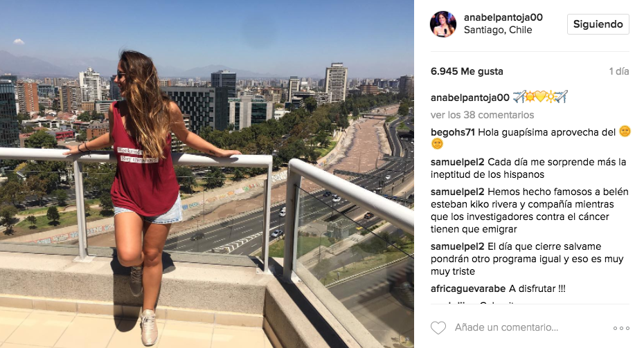The width and height of the screenshot is (644, 348).
Task: Click anabelpantoja00 username in the caption
Action: point(470,98)
